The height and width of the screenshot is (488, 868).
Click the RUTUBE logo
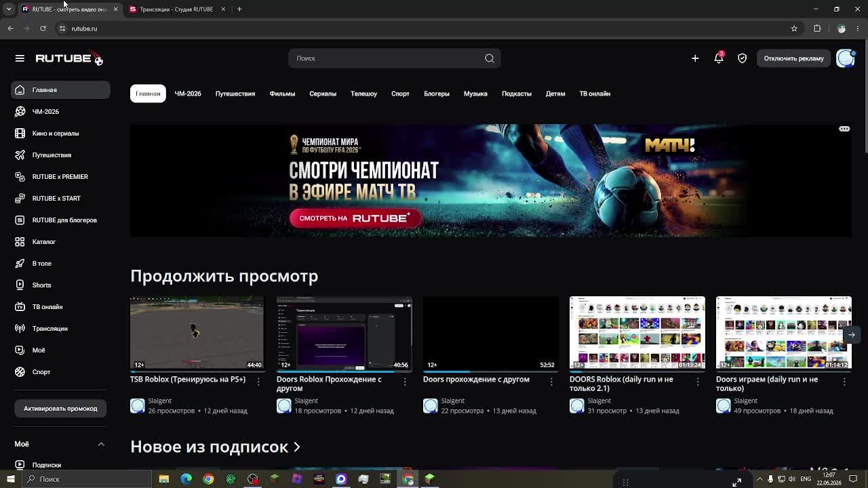point(69,59)
